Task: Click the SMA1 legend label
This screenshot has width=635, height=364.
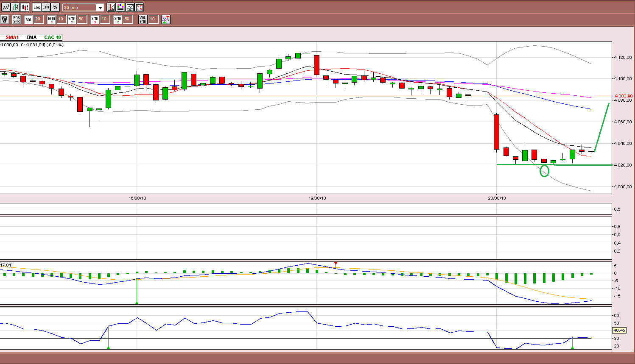Action: pyautogui.click(x=12, y=37)
